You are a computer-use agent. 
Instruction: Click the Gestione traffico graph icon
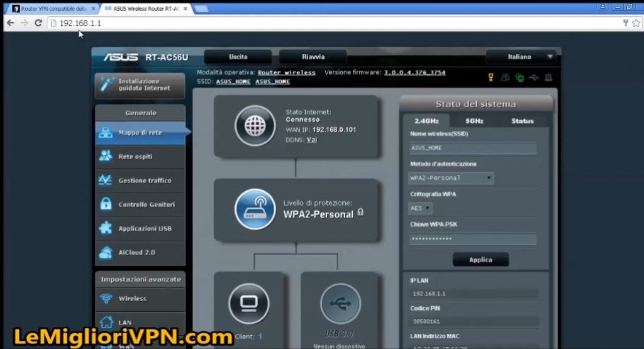tap(106, 180)
